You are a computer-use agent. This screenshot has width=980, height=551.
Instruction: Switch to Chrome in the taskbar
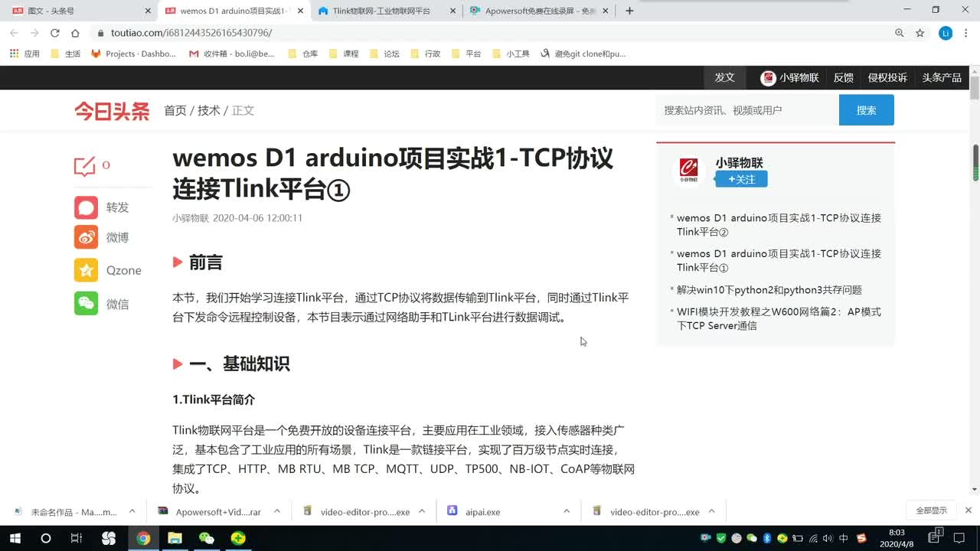point(143,538)
